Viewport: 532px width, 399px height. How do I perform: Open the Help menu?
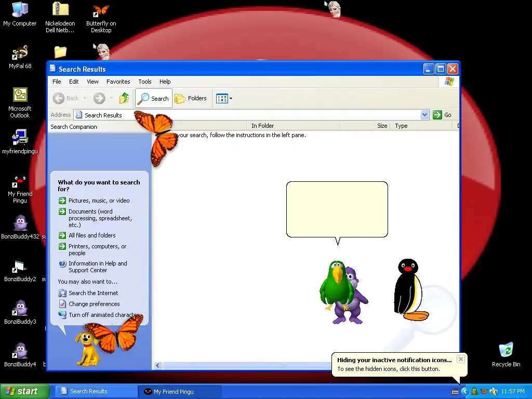pyautogui.click(x=165, y=82)
